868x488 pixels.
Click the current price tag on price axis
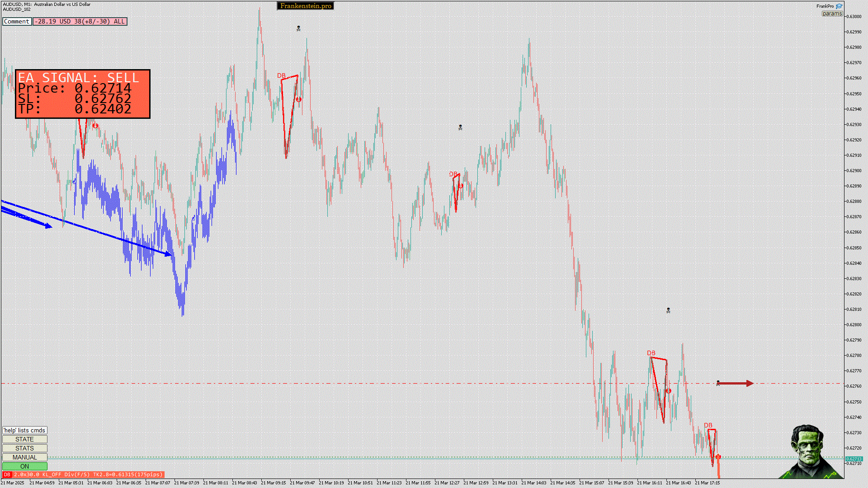(854, 459)
